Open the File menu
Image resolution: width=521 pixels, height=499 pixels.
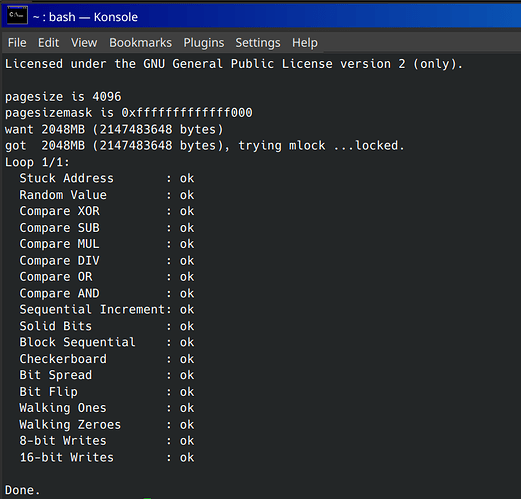coord(17,43)
